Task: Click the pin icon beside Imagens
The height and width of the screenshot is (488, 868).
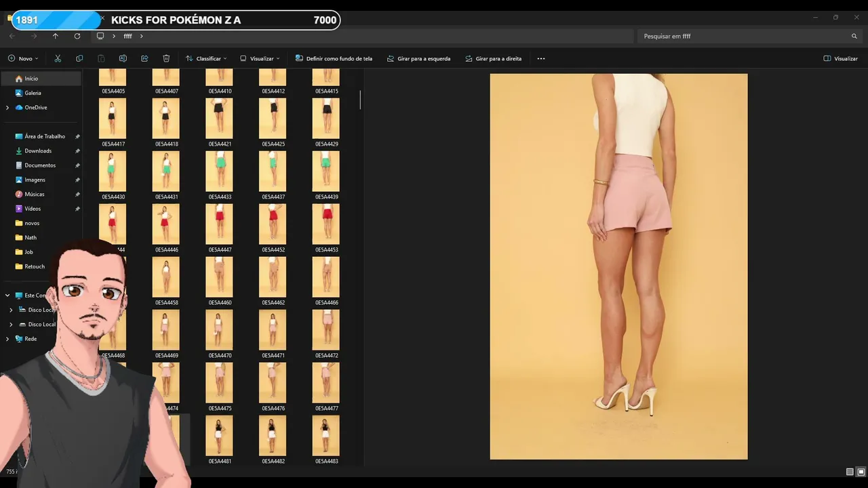Action: (x=77, y=180)
